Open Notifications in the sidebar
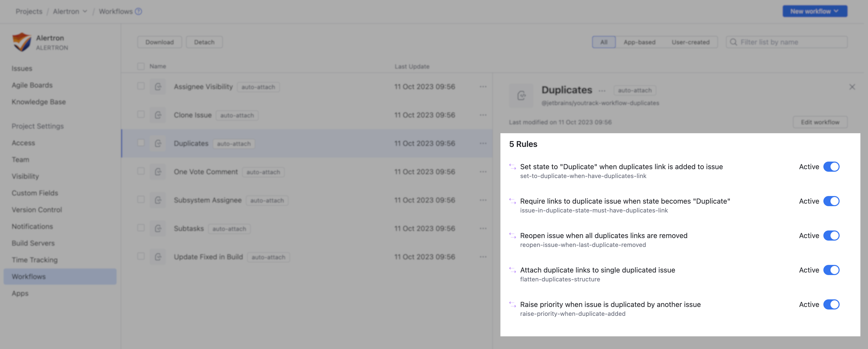This screenshot has height=349, width=868. 32,226
